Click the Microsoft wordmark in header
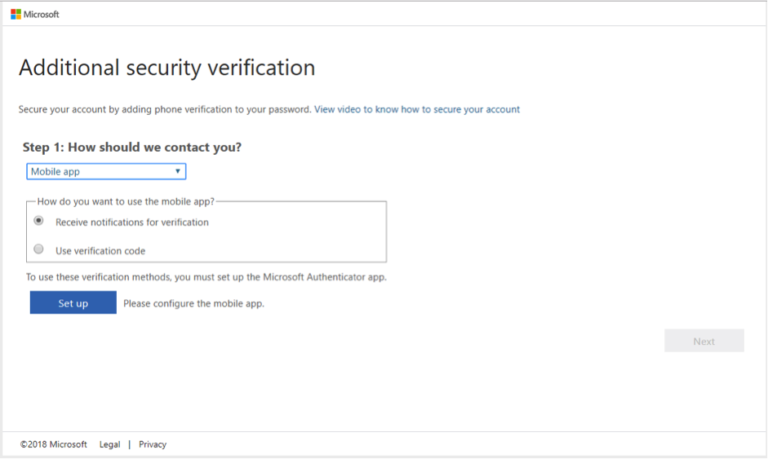Screen dimensions: 768x459 [x=41, y=15]
